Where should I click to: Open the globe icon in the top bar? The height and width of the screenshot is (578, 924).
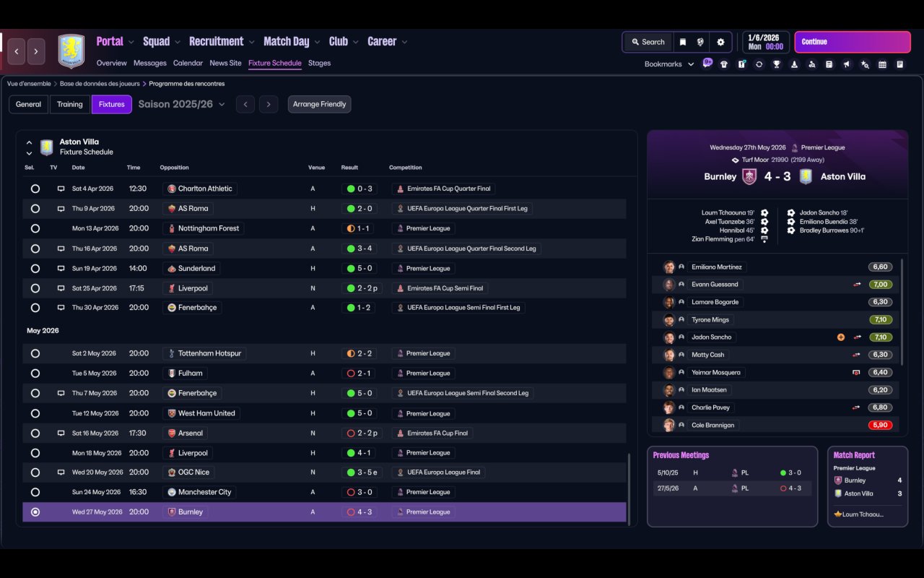pos(700,42)
